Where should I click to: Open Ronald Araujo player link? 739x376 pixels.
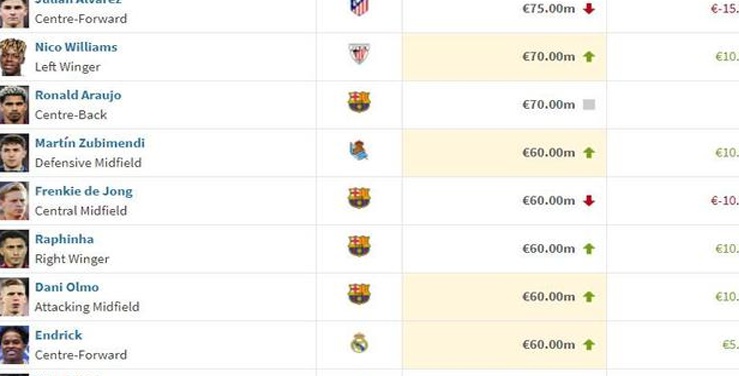pos(78,95)
